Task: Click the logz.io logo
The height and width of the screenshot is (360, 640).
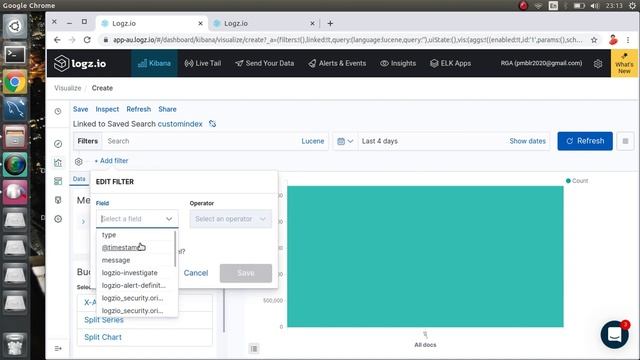Action: coord(80,63)
